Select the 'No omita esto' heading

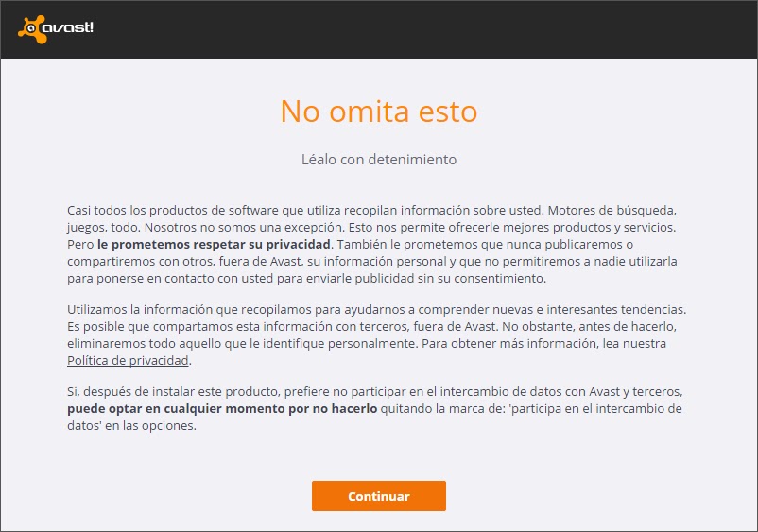[x=379, y=112]
